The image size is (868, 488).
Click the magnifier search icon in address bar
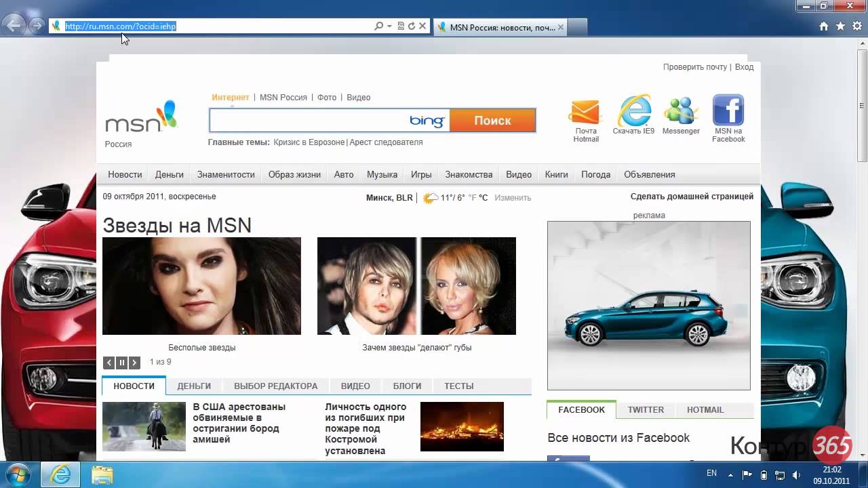(379, 26)
